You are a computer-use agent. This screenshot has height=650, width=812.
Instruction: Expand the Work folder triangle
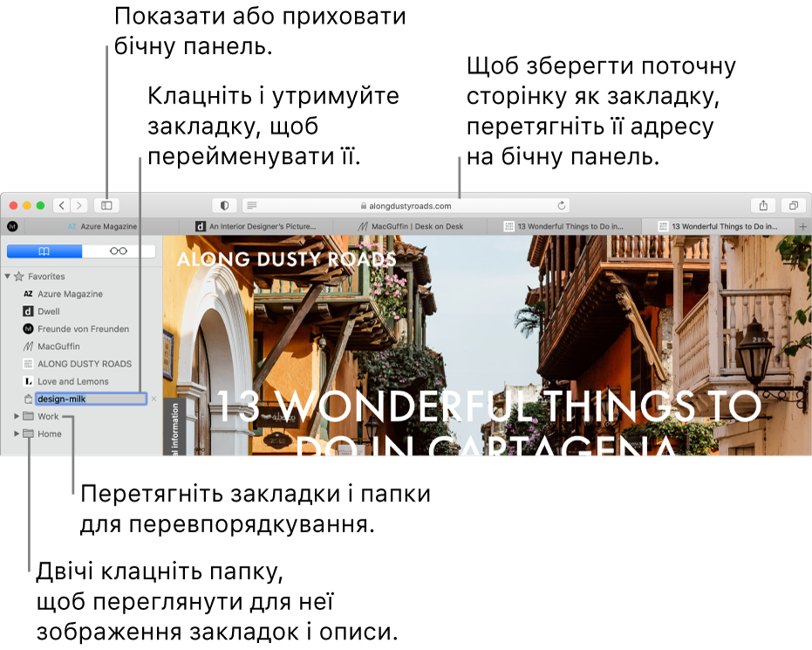click(x=17, y=416)
